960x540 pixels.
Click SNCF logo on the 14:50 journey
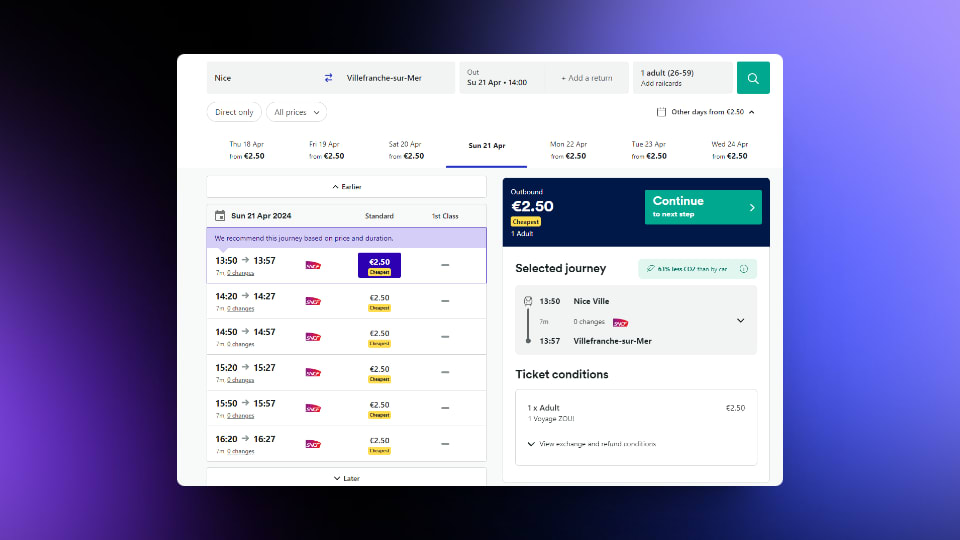[x=313, y=337]
